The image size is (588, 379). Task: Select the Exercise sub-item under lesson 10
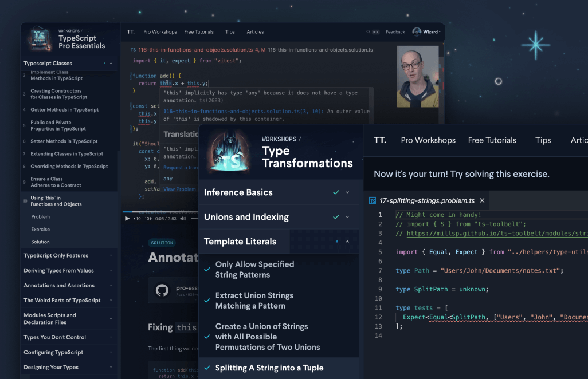tap(41, 229)
